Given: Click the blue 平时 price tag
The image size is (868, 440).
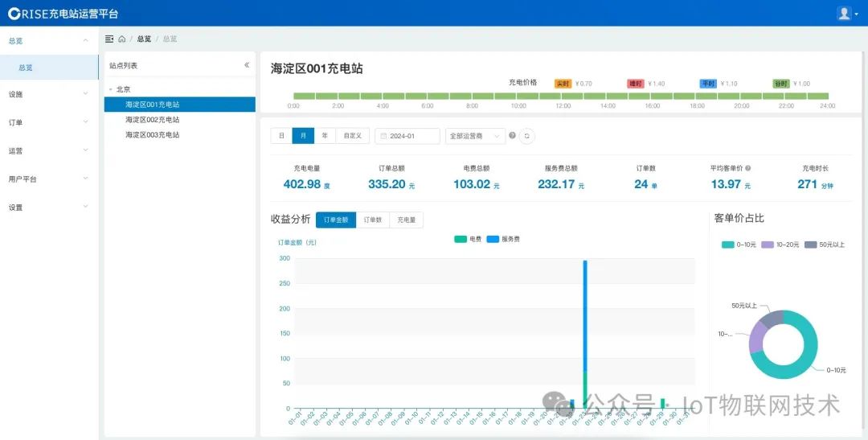Looking at the screenshot, I should coord(708,84).
